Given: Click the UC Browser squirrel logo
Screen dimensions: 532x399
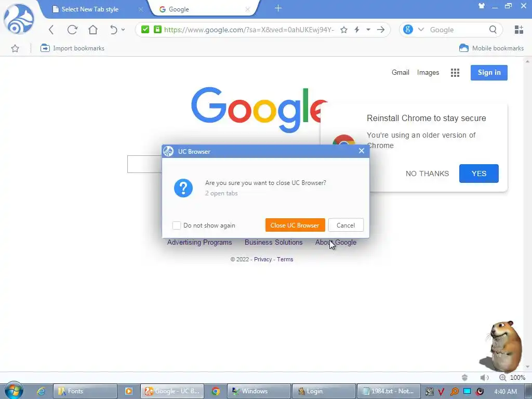Looking at the screenshot, I should (19, 19).
